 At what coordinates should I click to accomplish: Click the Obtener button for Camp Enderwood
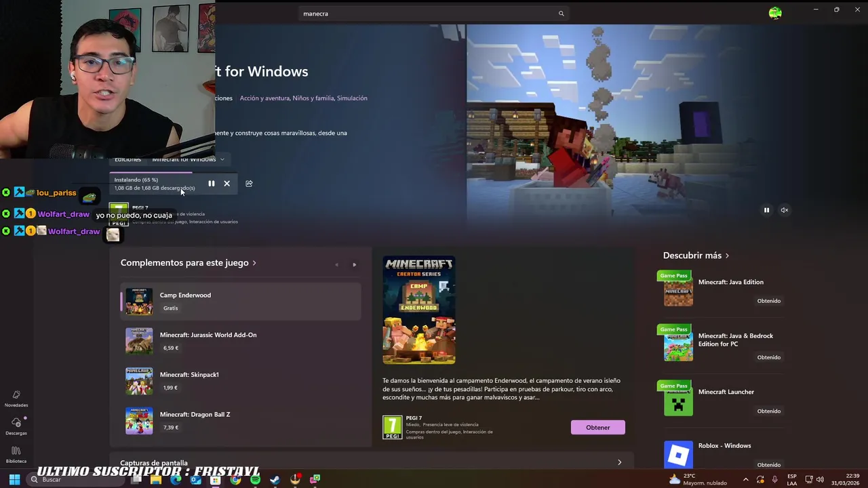click(598, 428)
